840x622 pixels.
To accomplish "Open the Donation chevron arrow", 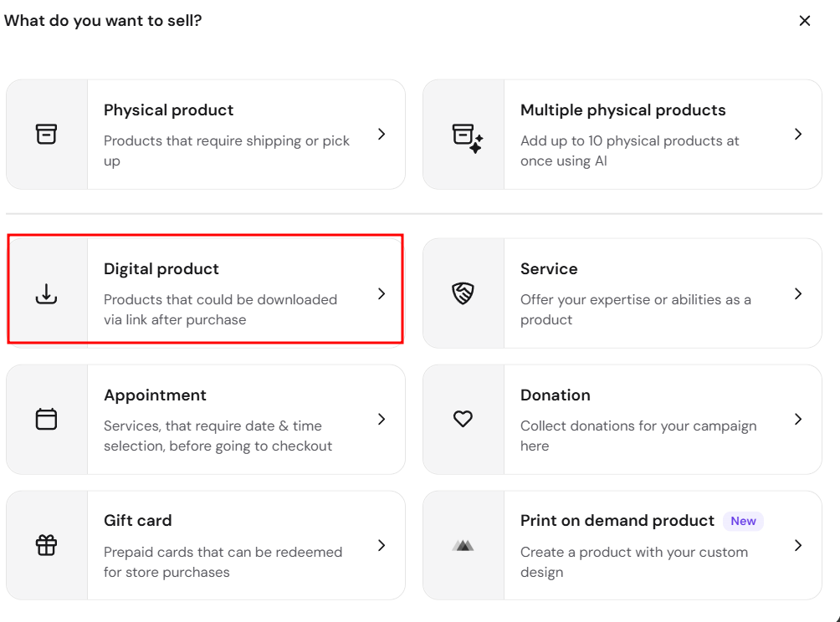I will click(798, 419).
